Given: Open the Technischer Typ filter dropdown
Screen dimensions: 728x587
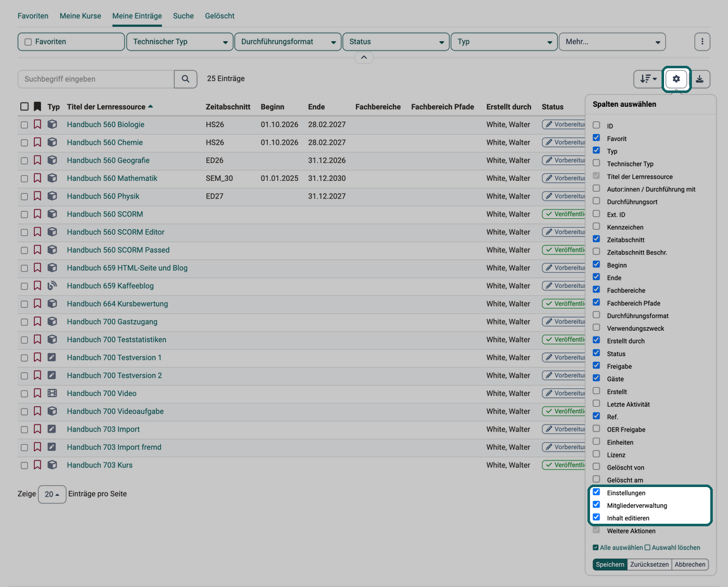Looking at the screenshot, I should [x=180, y=42].
